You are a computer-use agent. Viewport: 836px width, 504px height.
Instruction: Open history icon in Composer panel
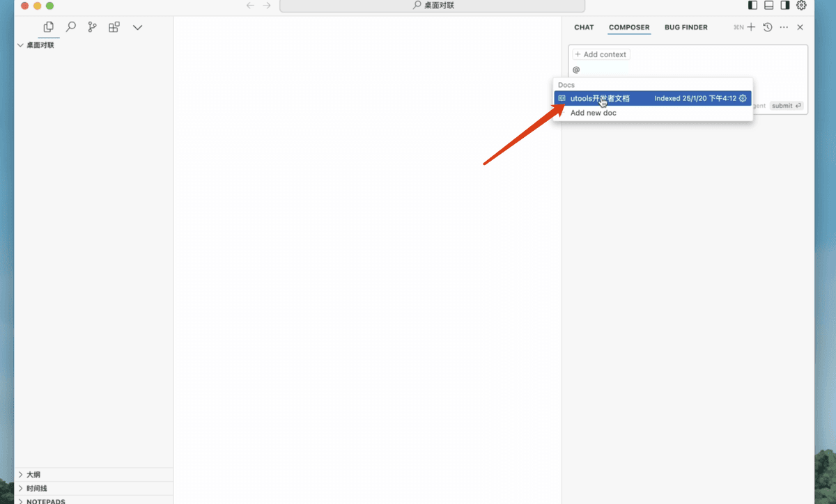(768, 27)
